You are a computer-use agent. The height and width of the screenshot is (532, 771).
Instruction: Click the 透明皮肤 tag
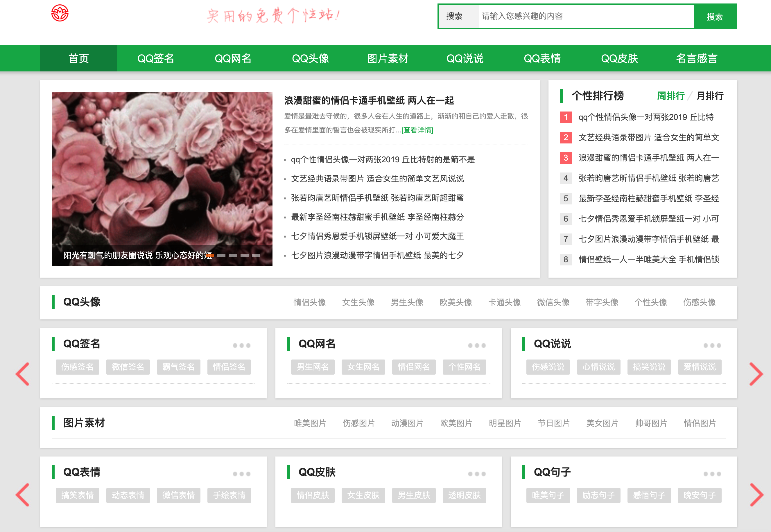click(464, 495)
